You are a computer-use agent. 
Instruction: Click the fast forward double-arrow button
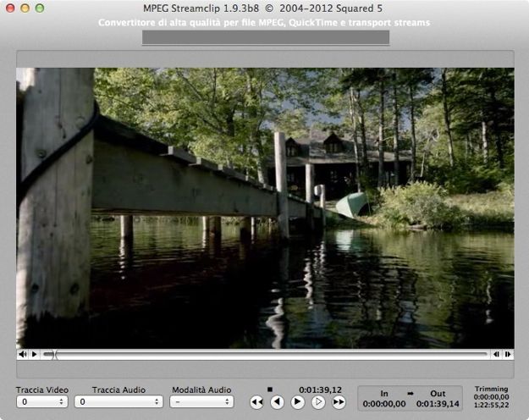(x=339, y=402)
